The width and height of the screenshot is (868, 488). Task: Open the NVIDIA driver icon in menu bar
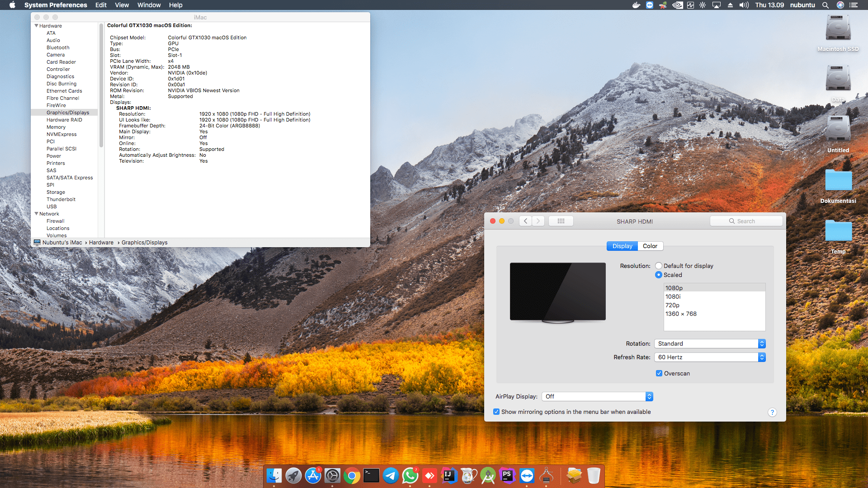point(678,5)
